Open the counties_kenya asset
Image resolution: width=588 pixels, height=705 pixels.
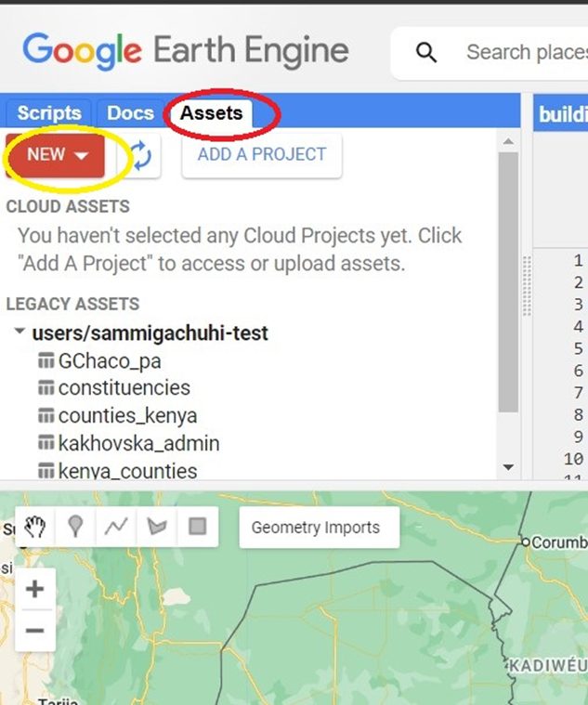(x=127, y=416)
